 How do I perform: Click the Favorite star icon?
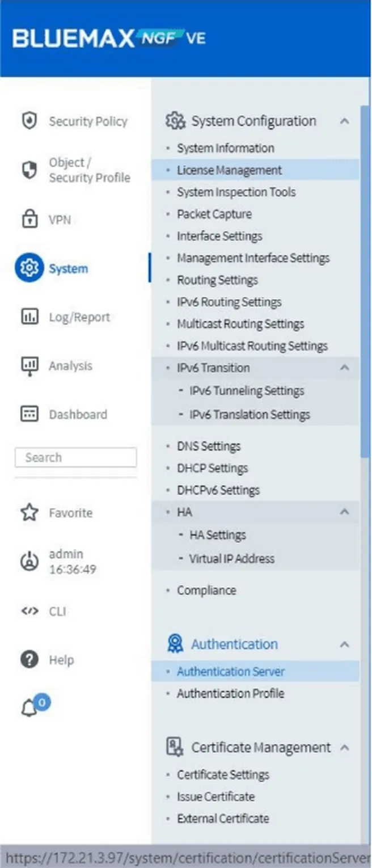[29, 513]
